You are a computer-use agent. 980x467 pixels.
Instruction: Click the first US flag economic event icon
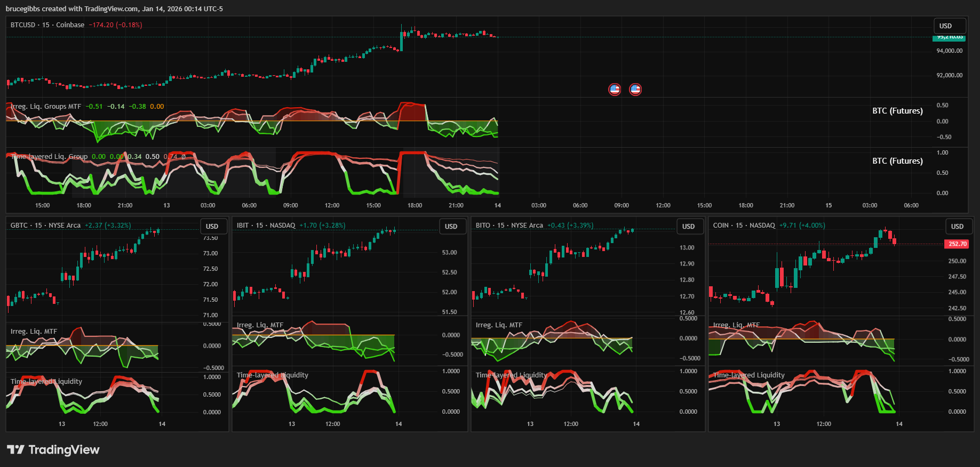coord(615,90)
